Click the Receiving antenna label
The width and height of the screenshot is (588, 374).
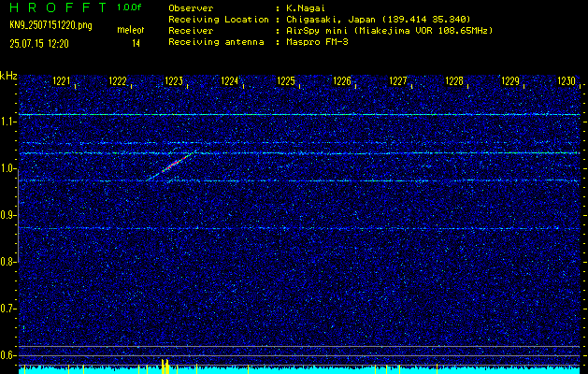tap(216, 42)
